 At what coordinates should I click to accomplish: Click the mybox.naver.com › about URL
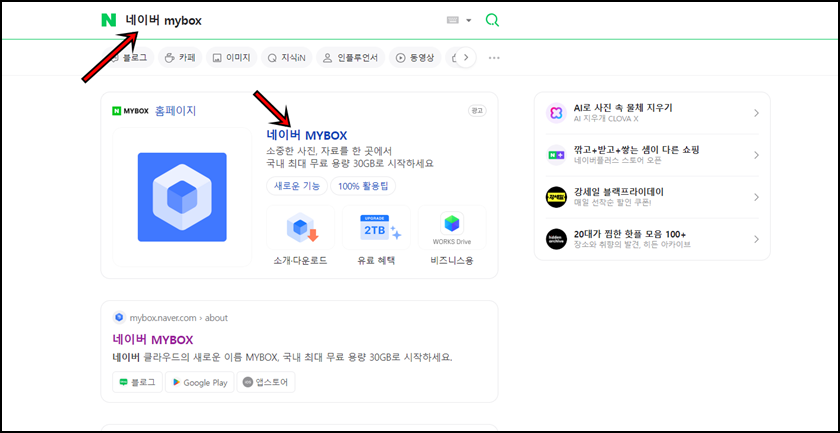tap(179, 318)
